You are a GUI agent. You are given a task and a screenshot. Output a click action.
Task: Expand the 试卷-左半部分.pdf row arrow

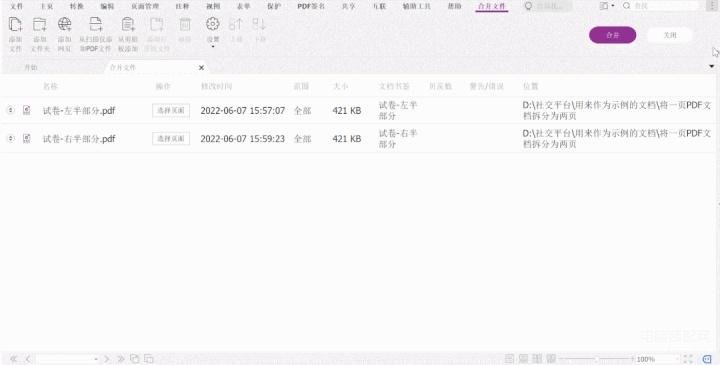pos(11,110)
